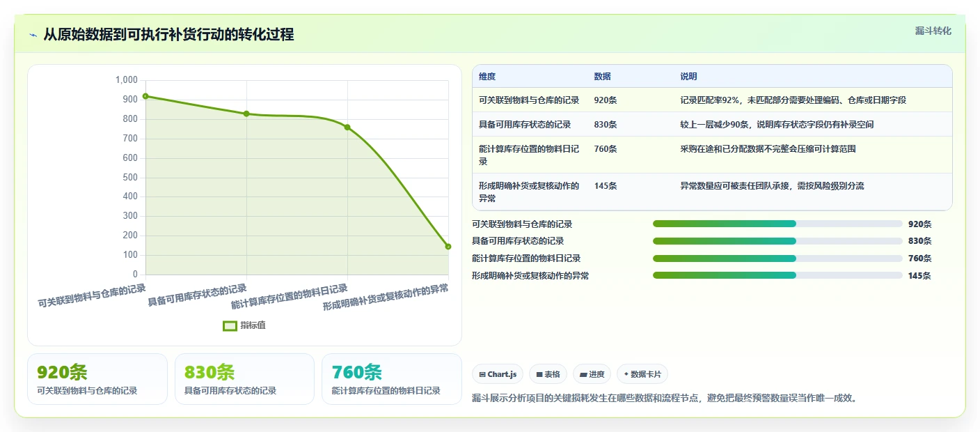980x432 pixels.
Task: Select the 数据卡片 tag
Action: 642,374
